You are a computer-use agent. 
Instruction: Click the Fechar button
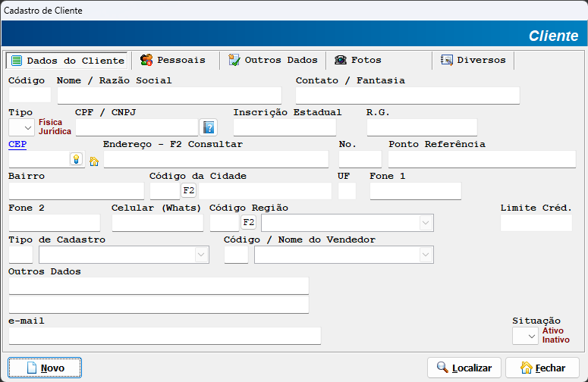542,368
